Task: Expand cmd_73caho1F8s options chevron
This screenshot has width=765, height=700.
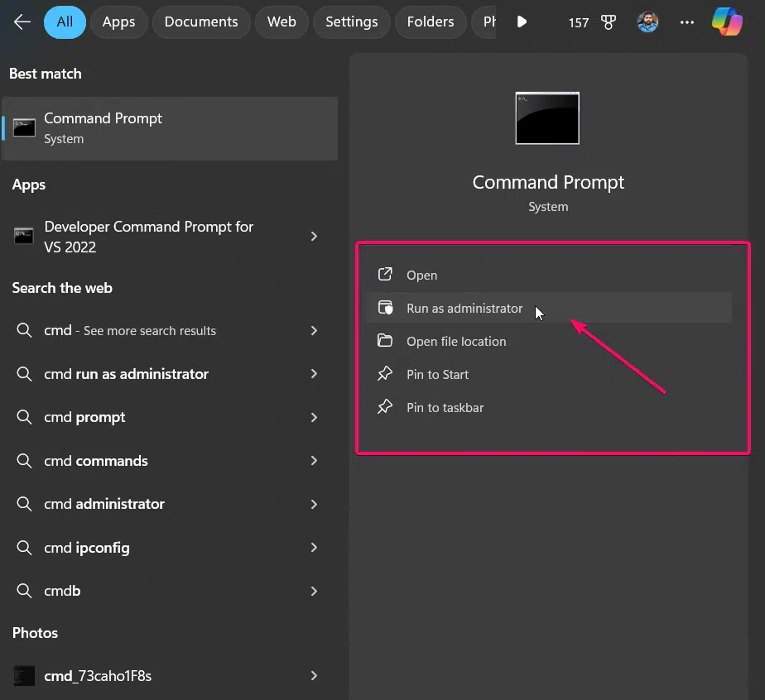Action: point(314,676)
